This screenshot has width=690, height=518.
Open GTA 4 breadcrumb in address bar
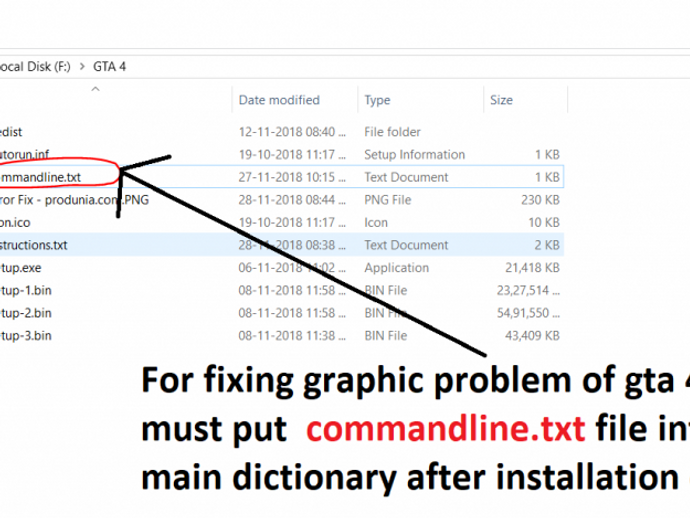(110, 66)
